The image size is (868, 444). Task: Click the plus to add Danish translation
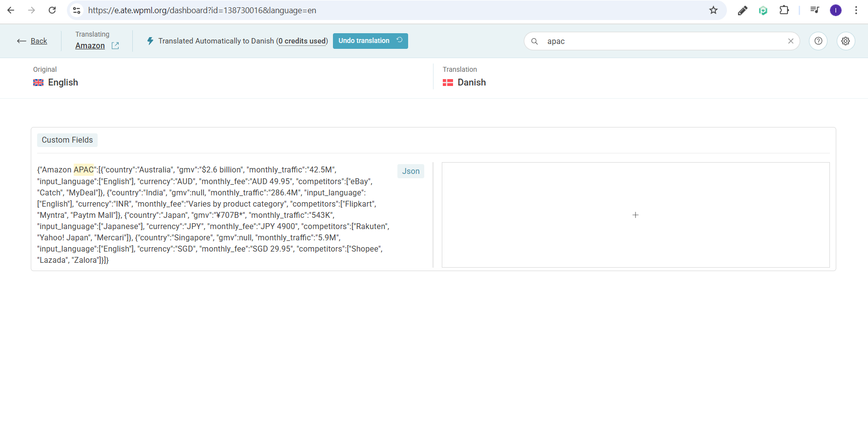[x=636, y=215]
